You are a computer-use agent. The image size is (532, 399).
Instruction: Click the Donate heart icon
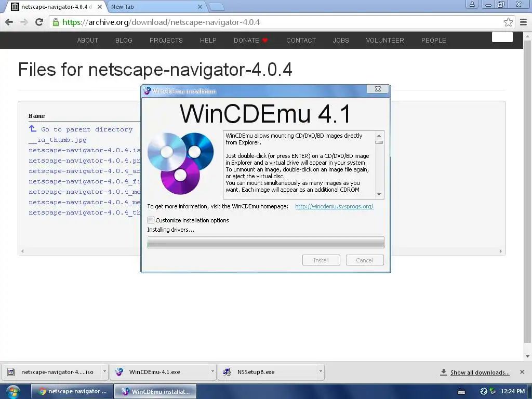pos(265,41)
